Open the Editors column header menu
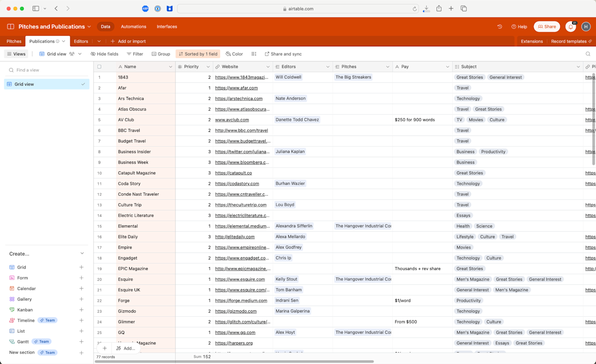 point(328,67)
